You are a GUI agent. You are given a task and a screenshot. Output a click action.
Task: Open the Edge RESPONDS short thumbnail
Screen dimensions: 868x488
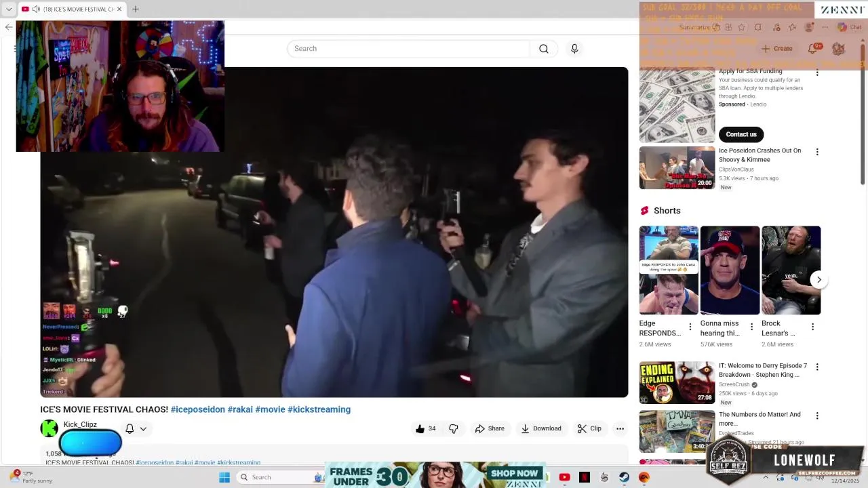click(x=669, y=270)
